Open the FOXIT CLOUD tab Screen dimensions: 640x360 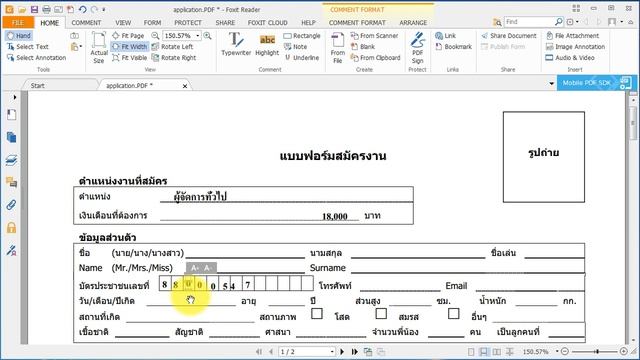click(x=267, y=23)
